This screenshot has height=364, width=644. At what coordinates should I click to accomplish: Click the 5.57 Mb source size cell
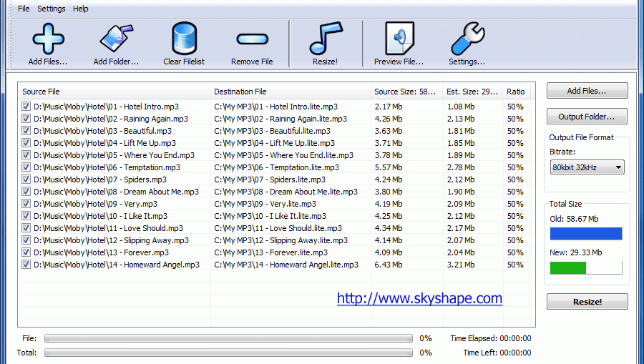coord(388,167)
